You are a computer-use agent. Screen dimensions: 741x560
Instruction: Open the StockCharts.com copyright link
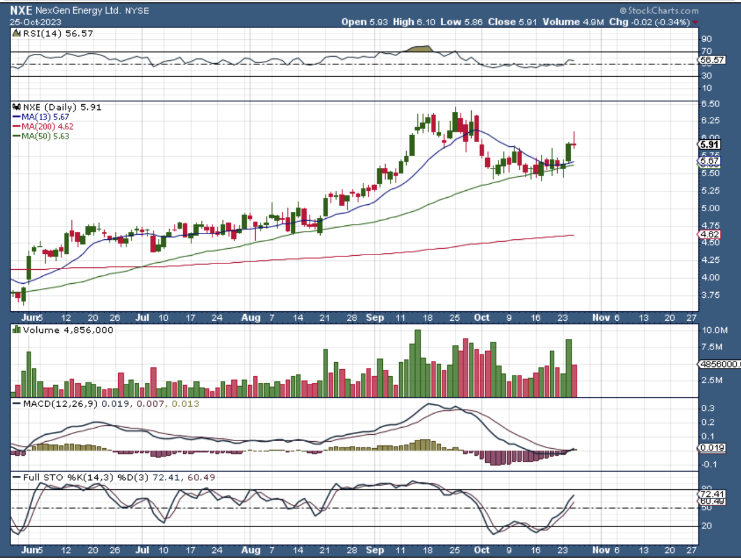[660, 11]
